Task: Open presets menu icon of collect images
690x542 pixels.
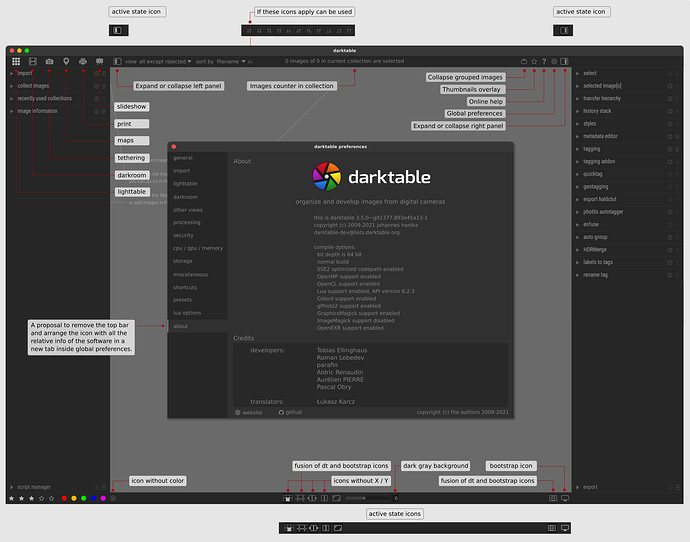Action: click(104, 86)
